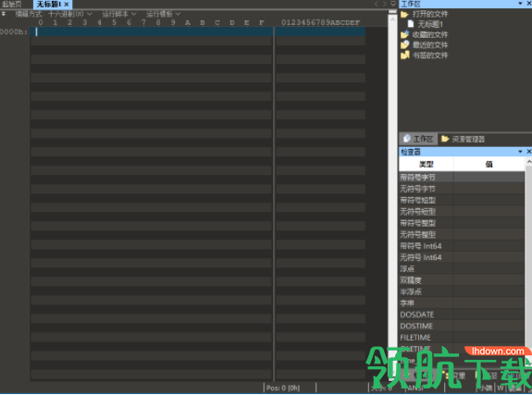Click the next tab arrow at top of editor
The width and height of the screenshot is (532, 395).
coord(384,4)
